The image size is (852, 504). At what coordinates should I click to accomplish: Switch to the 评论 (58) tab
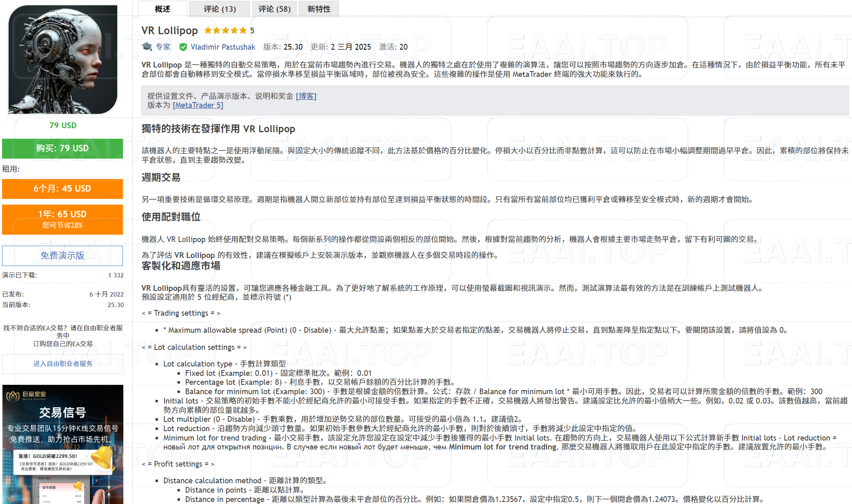[274, 9]
